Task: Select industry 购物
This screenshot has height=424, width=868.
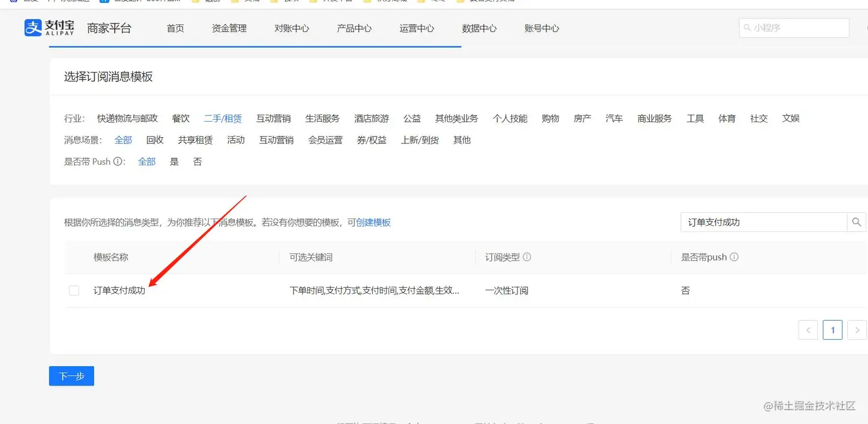Action: [x=551, y=118]
